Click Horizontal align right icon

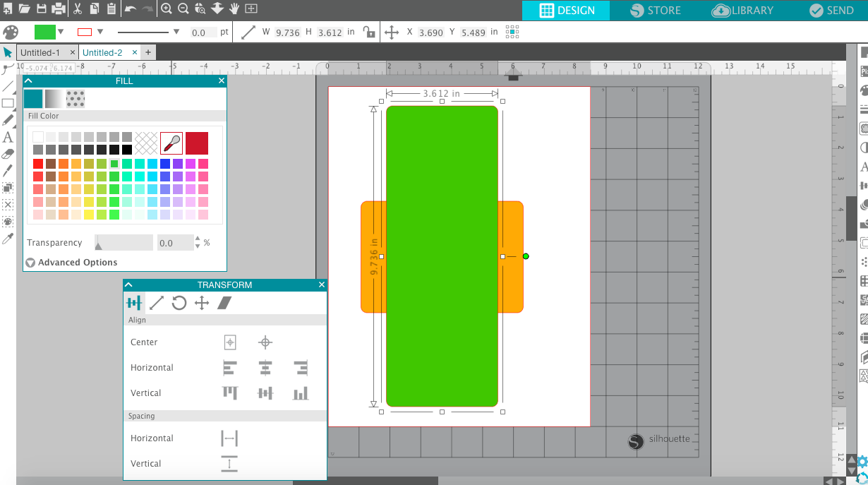tap(301, 368)
